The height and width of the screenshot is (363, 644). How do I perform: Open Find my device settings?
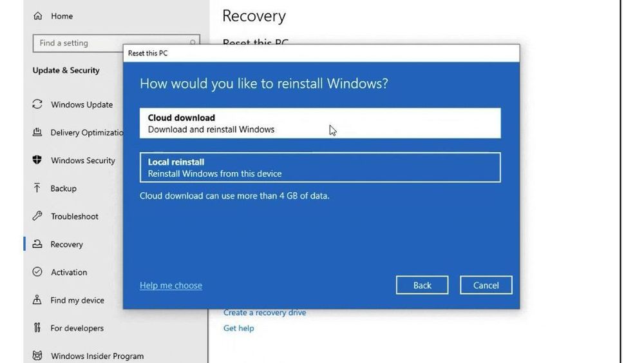click(77, 300)
